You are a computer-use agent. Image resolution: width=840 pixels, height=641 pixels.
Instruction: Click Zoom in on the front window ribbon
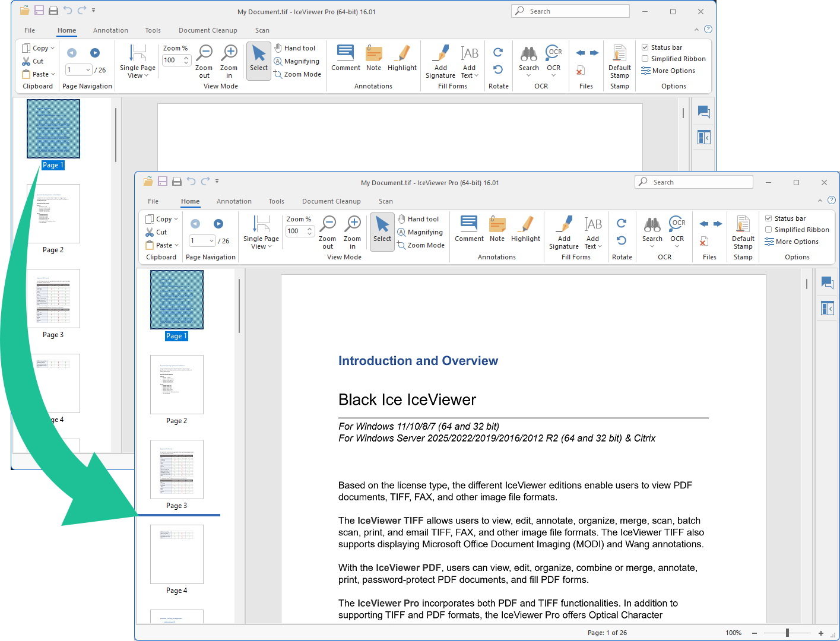click(x=353, y=232)
